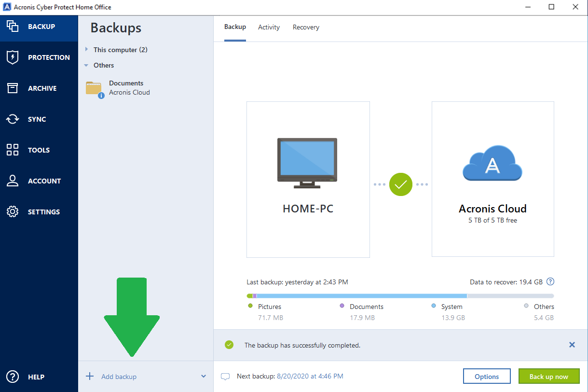Click the Acronis Cloud destination icon
The image size is (588, 392).
pyautogui.click(x=492, y=163)
